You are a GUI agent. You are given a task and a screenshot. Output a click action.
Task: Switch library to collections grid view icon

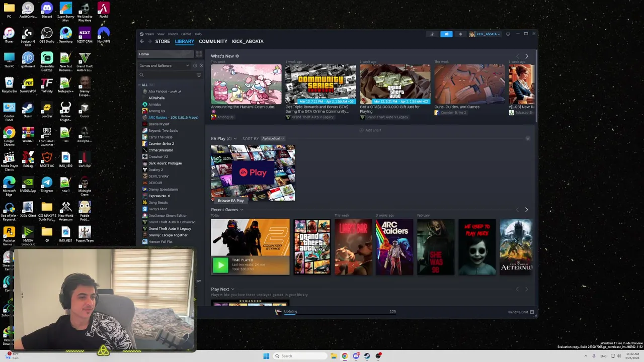pyautogui.click(x=199, y=54)
